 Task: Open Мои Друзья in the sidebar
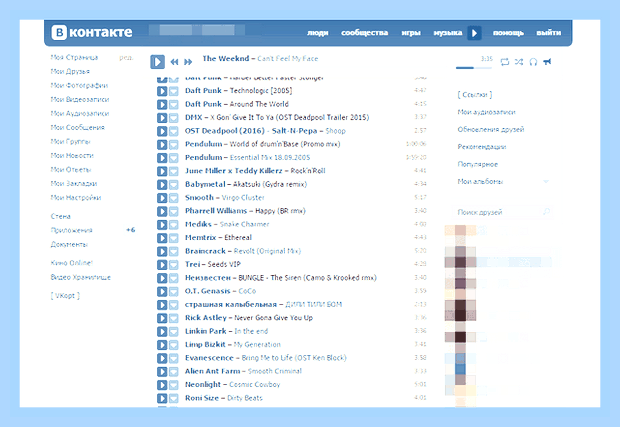70,72
